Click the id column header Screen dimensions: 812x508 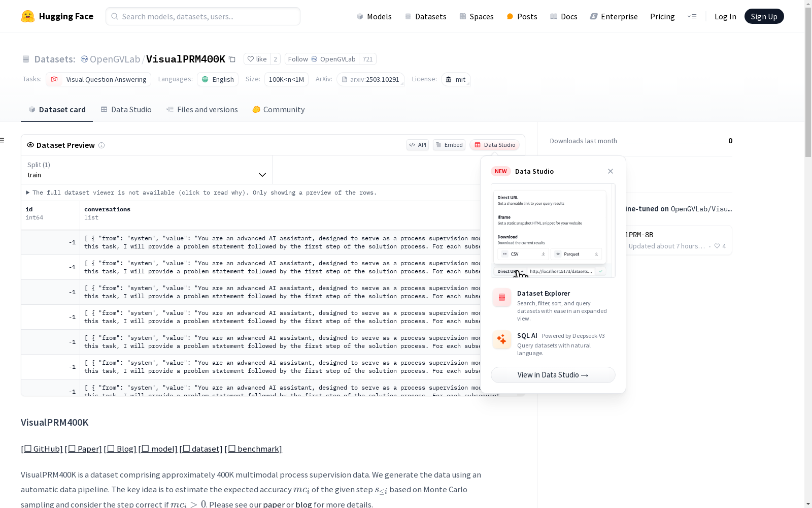click(29, 209)
